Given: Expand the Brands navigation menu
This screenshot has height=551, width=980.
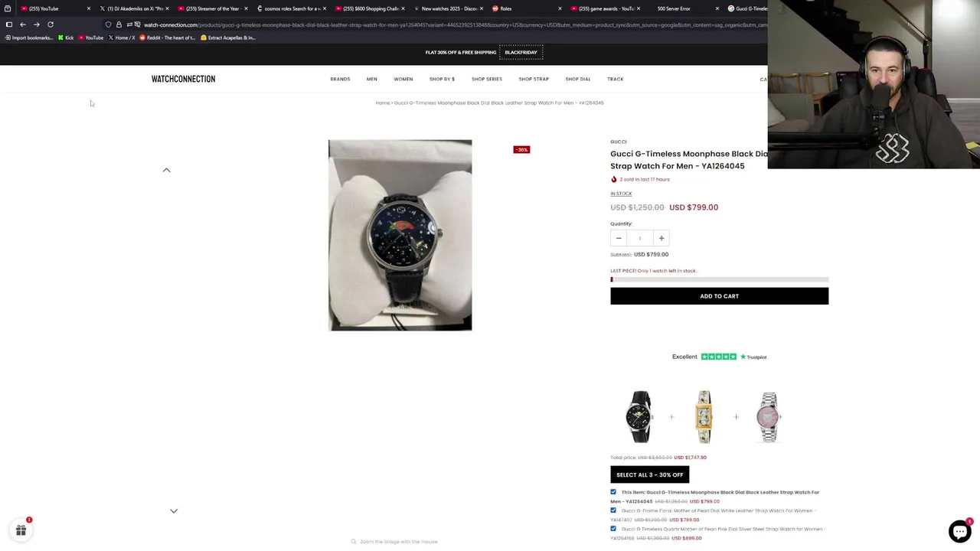Looking at the screenshot, I should (x=340, y=79).
